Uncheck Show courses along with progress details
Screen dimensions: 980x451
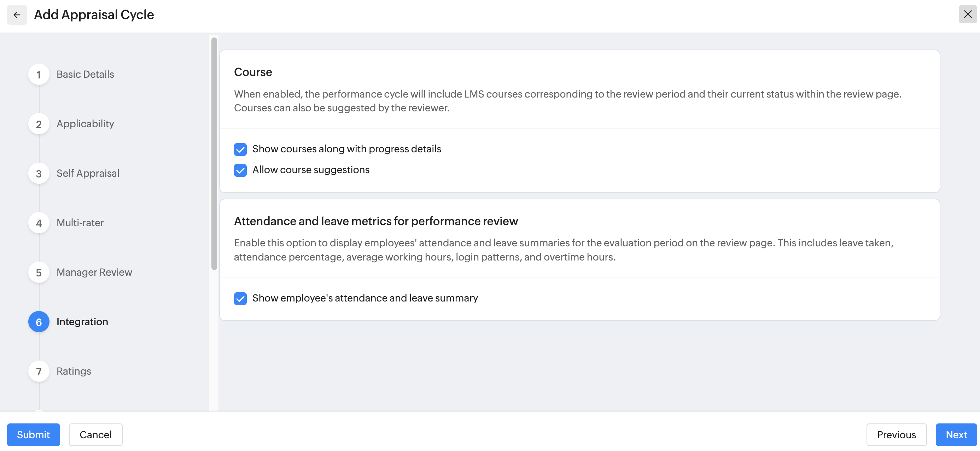coord(240,150)
